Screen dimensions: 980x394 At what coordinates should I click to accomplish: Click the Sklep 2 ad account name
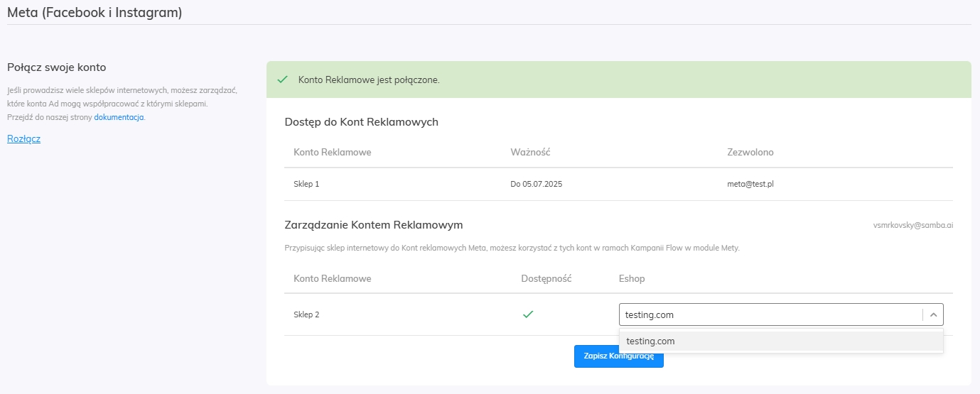click(306, 314)
